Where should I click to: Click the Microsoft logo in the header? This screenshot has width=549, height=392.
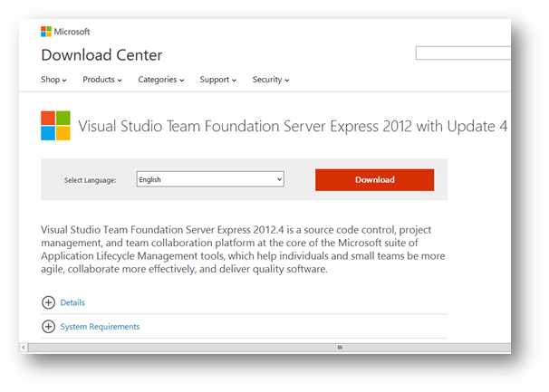[65, 32]
